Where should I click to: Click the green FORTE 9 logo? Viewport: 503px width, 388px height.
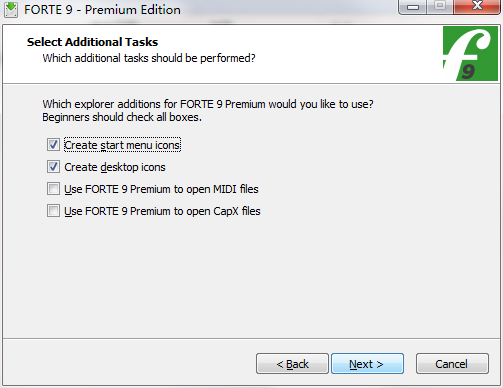470,54
